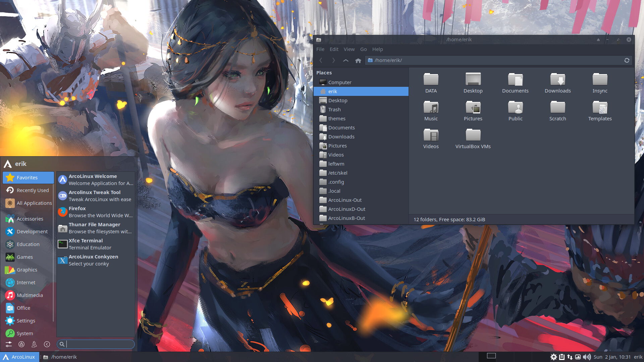Select Documents bookmark in sidebar
Viewport: 644px width, 362px height.
(x=361, y=128)
